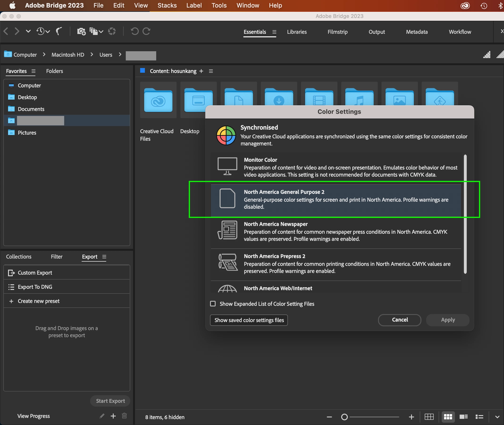Screen dimensions: 504x425
Task: Click the thumbnail size slider handle
Action: click(x=344, y=416)
